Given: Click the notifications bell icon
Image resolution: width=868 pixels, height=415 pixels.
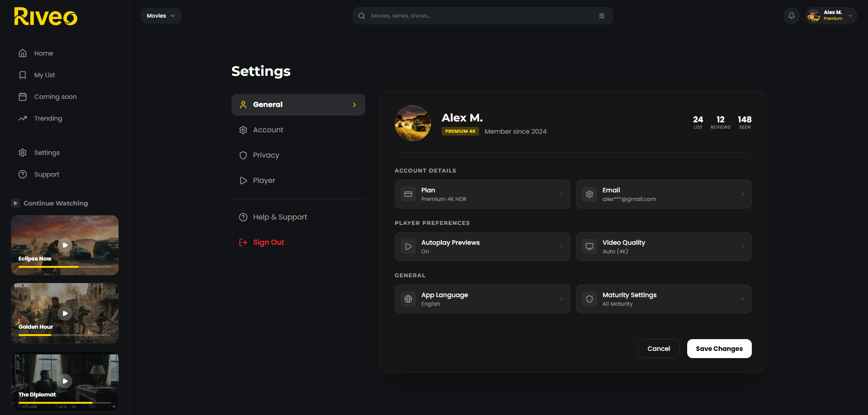Looking at the screenshot, I should pyautogui.click(x=791, y=16).
